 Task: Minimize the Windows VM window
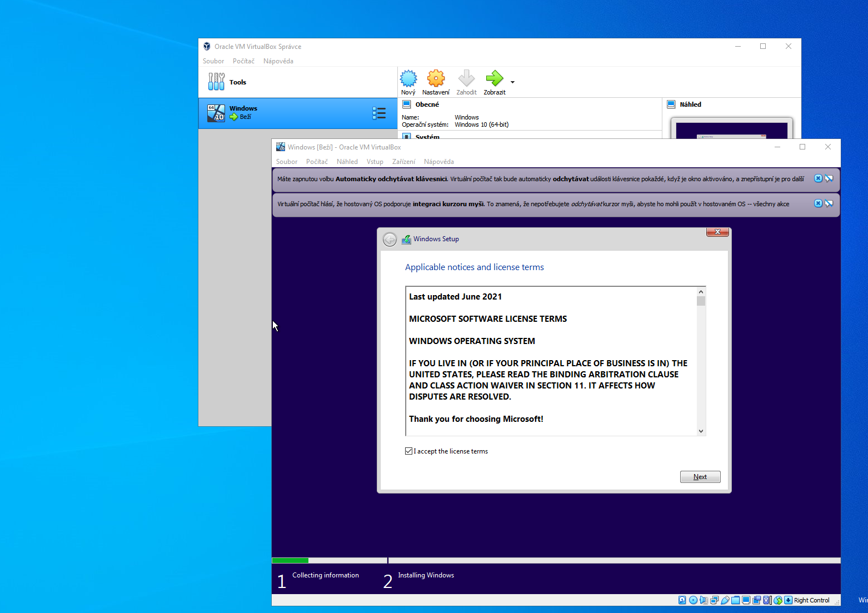pos(777,147)
